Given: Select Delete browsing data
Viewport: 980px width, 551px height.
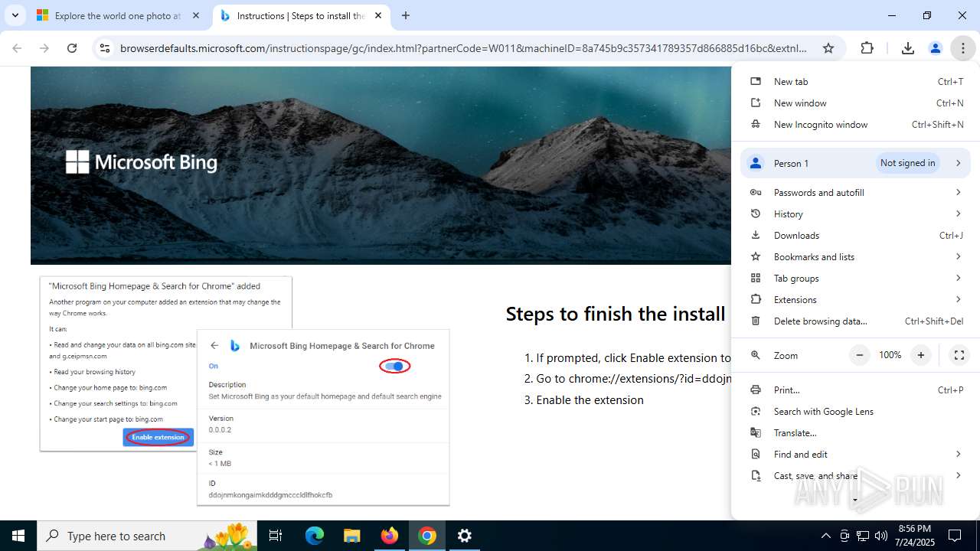Looking at the screenshot, I should pos(856,321).
